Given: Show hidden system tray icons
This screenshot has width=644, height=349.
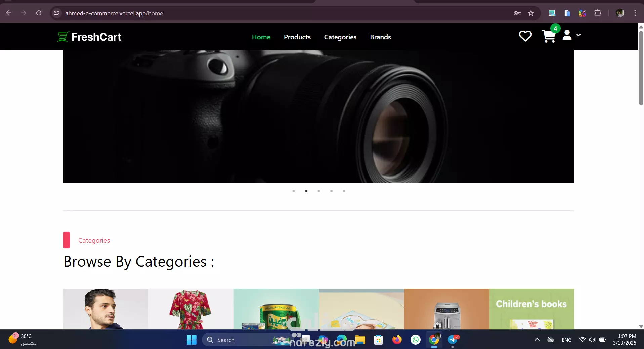Looking at the screenshot, I should [537, 340].
